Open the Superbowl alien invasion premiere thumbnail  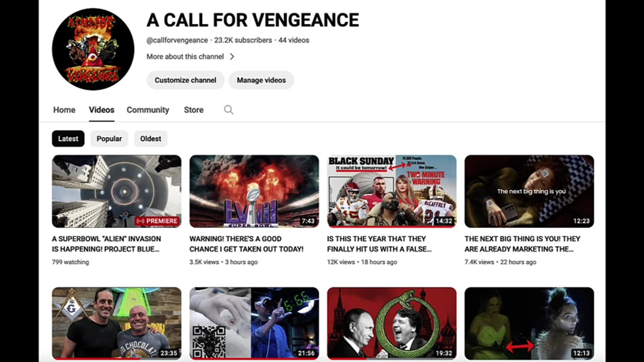point(117,191)
